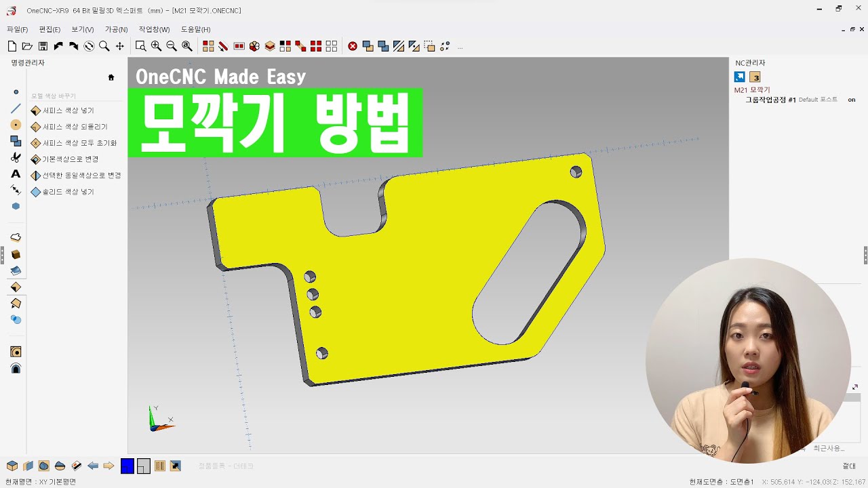Toggle the 'on' state of 그룹작업공정 #1

[x=852, y=100]
